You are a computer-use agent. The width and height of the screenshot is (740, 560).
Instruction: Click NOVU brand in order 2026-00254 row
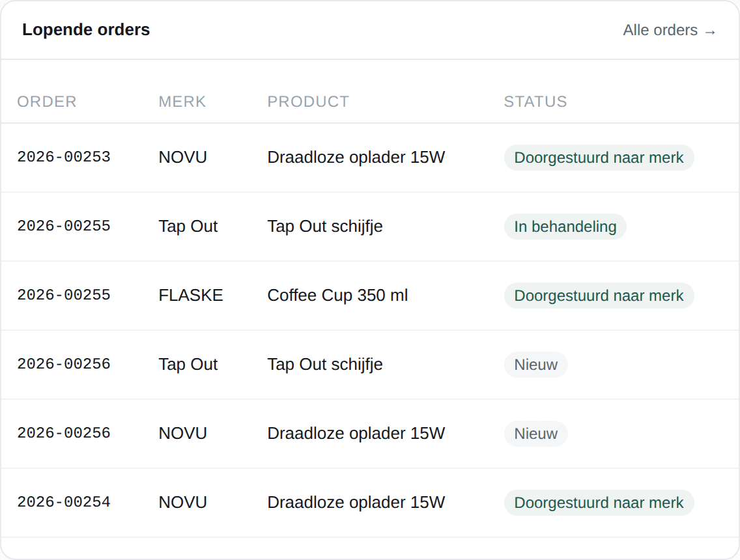[182, 502]
